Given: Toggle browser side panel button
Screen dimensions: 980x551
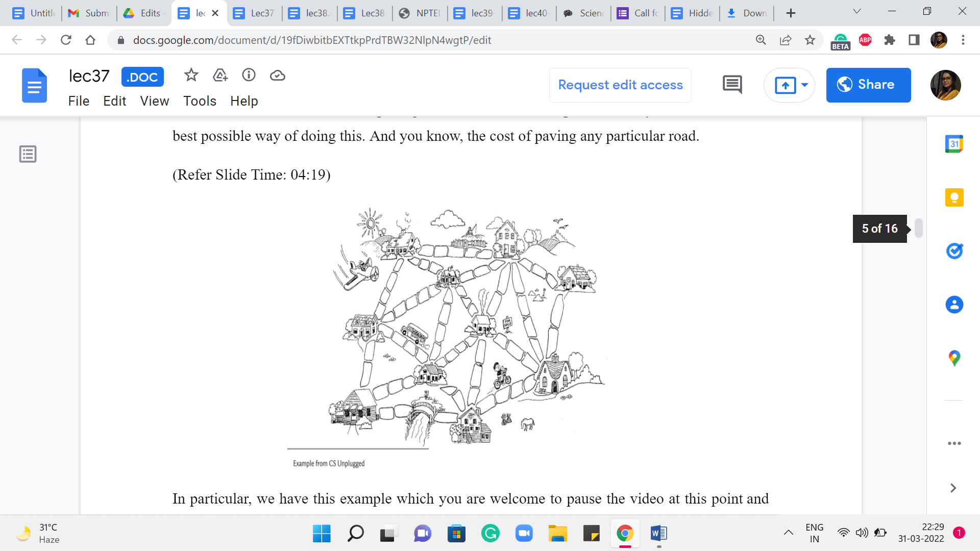Looking at the screenshot, I should point(914,40).
